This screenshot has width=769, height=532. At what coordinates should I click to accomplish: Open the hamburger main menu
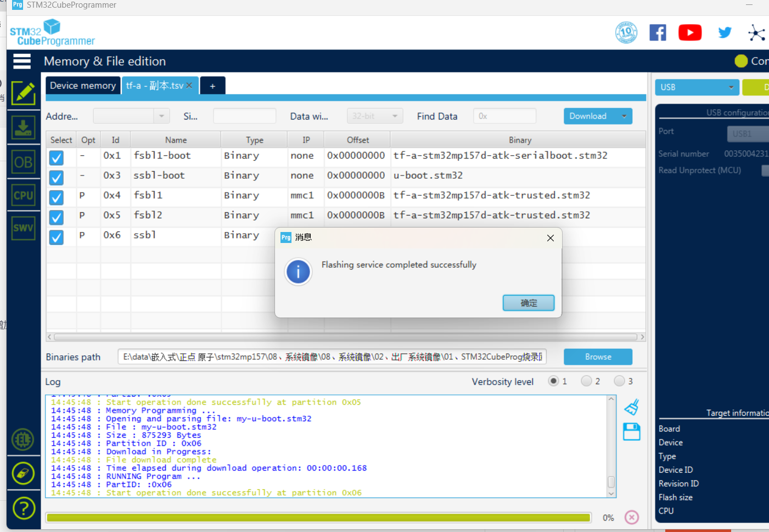pos(22,61)
